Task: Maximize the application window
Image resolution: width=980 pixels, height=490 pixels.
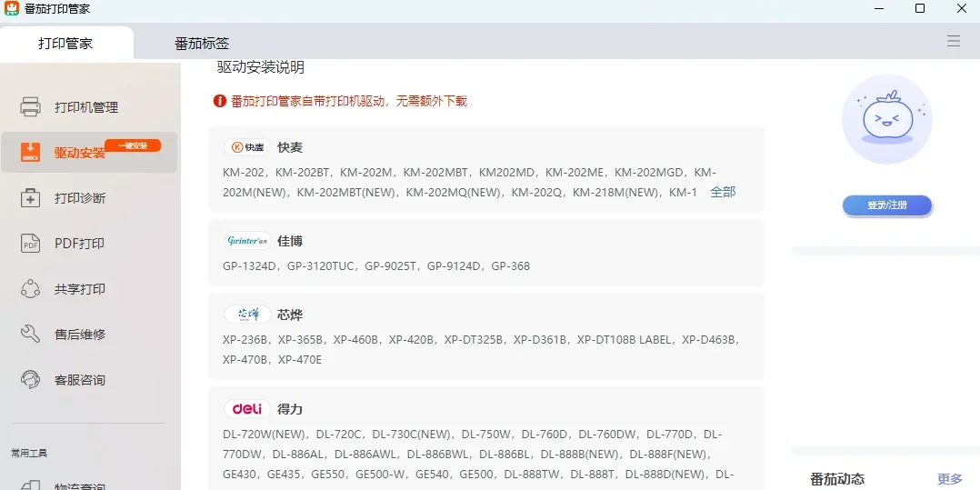Action: coord(919,8)
